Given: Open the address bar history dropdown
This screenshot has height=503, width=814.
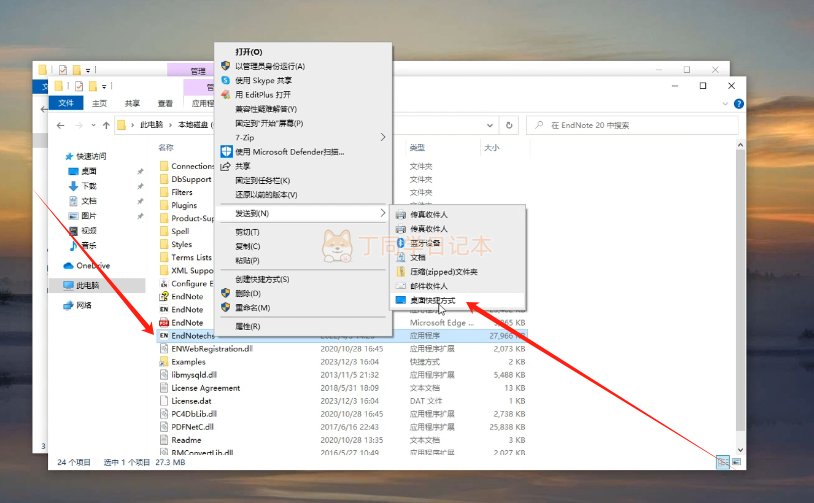Looking at the screenshot, I should (490, 125).
